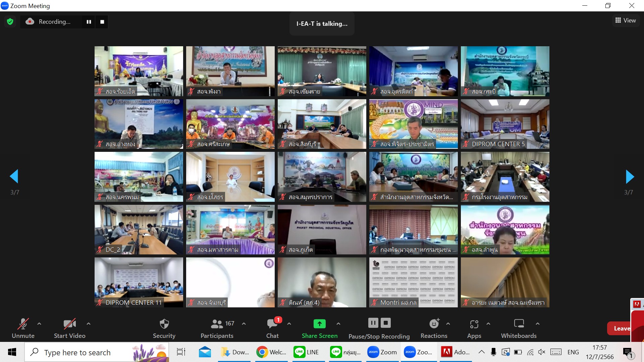Screen dimensions: 644x362
Task: Open the Reactions menu
Action: (x=434, y=328)
